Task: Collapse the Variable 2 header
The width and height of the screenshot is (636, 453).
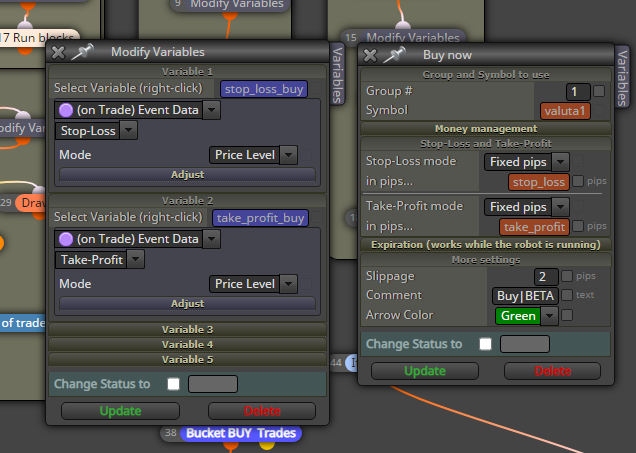Action: coord(187,201)
